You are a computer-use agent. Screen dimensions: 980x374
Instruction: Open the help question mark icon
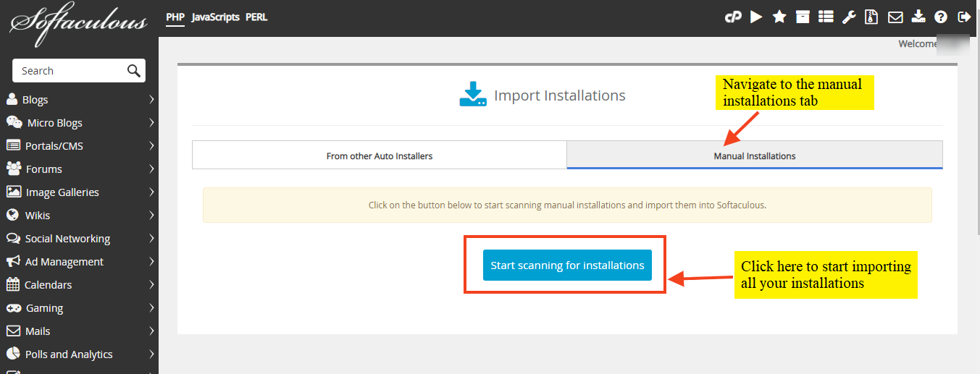(x=941, y=17)
